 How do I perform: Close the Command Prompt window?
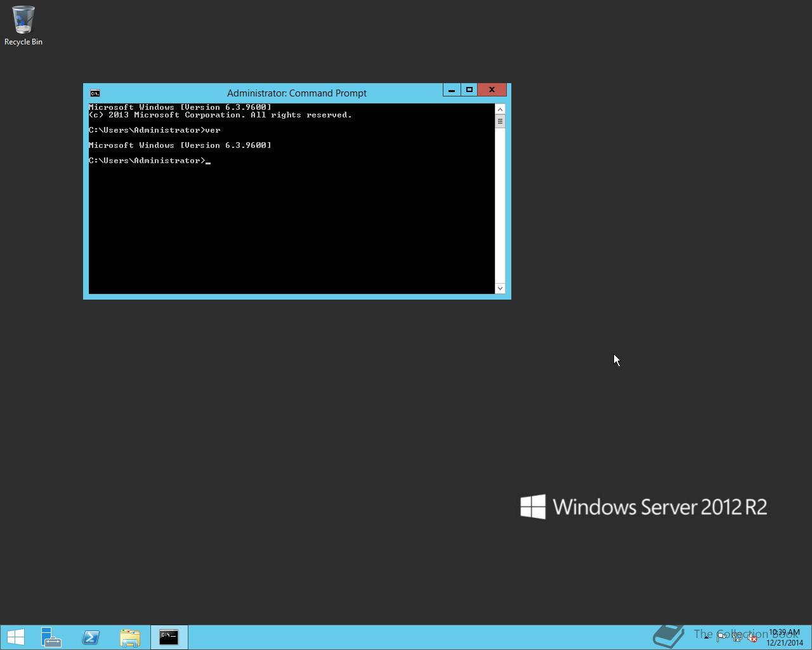click(x=492, y=90)
